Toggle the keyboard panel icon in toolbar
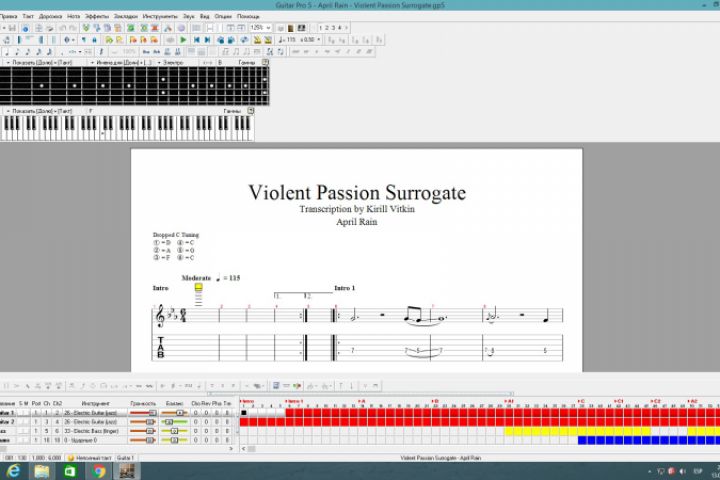Image resolution: width=720 pixels, height=480 pixels. tap(301, 28)
